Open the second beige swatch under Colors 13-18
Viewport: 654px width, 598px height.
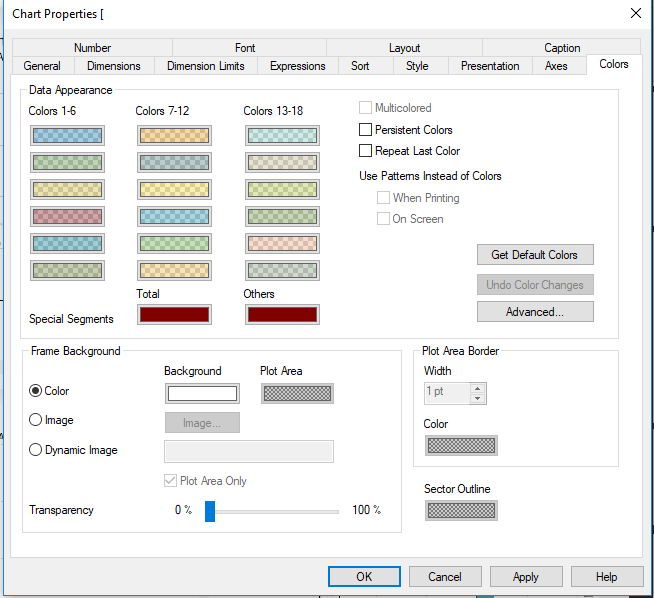point(282,163)
